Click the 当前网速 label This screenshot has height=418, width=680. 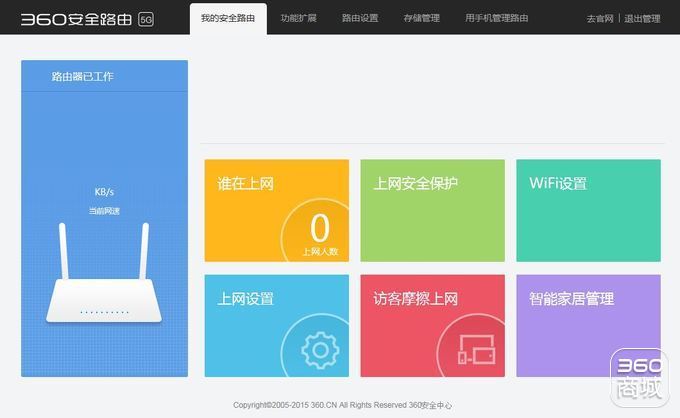104,211
